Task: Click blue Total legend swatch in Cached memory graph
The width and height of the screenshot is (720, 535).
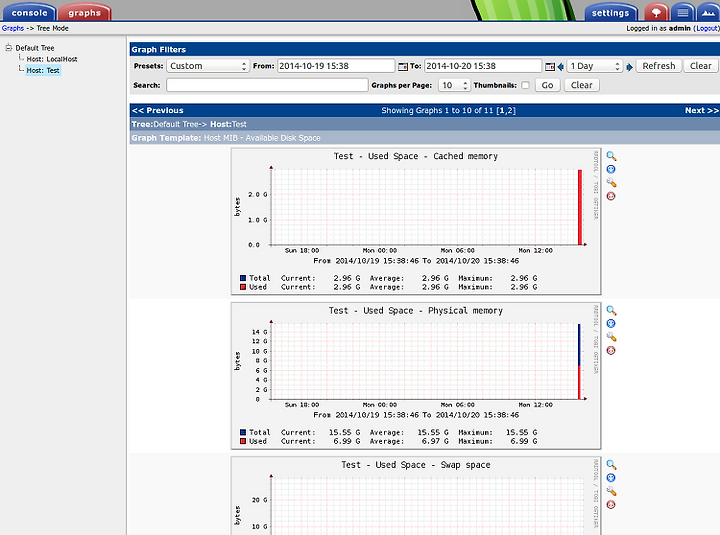Action: click(243, 278)
